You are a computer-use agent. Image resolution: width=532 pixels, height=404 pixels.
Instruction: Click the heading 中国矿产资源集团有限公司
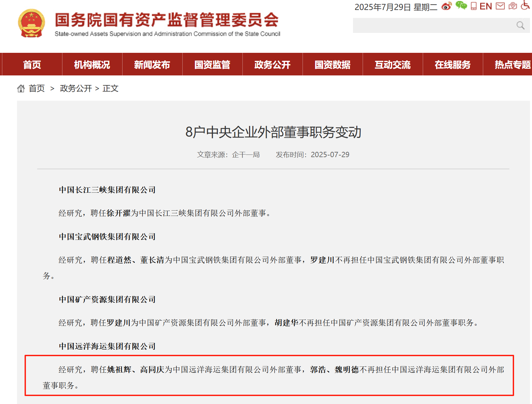(107, 299)
